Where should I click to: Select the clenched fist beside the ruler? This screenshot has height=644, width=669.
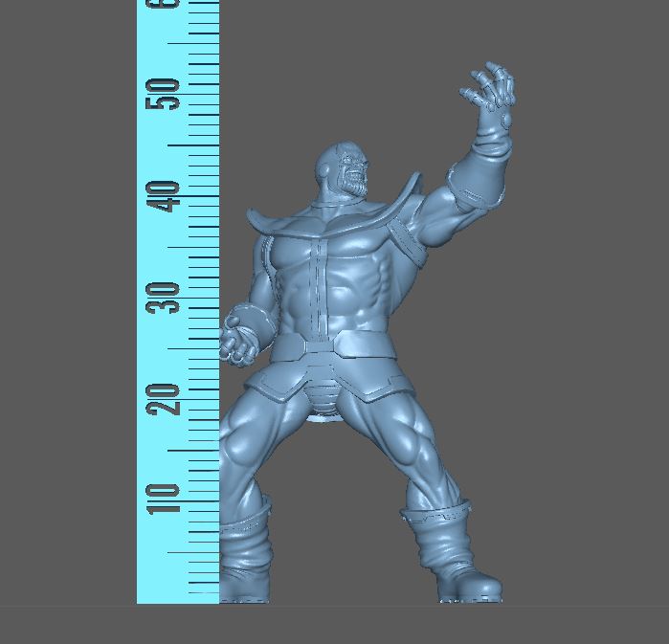pos(239,337)
